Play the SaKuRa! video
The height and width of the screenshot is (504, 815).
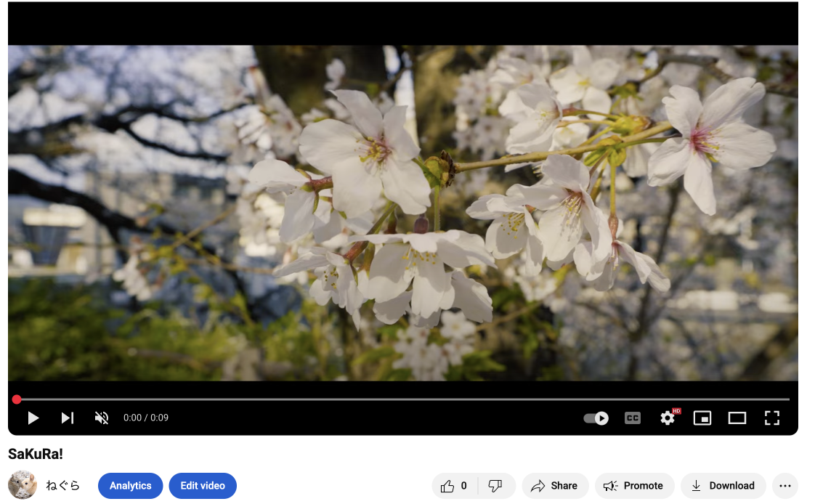pos(33,418)
